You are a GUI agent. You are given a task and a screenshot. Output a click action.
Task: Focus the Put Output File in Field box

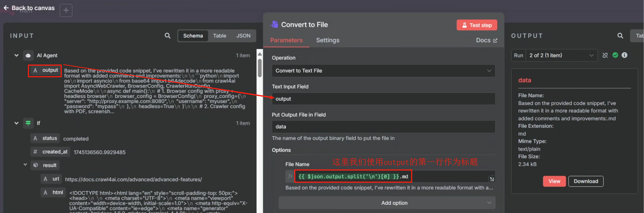click(383, 127)
